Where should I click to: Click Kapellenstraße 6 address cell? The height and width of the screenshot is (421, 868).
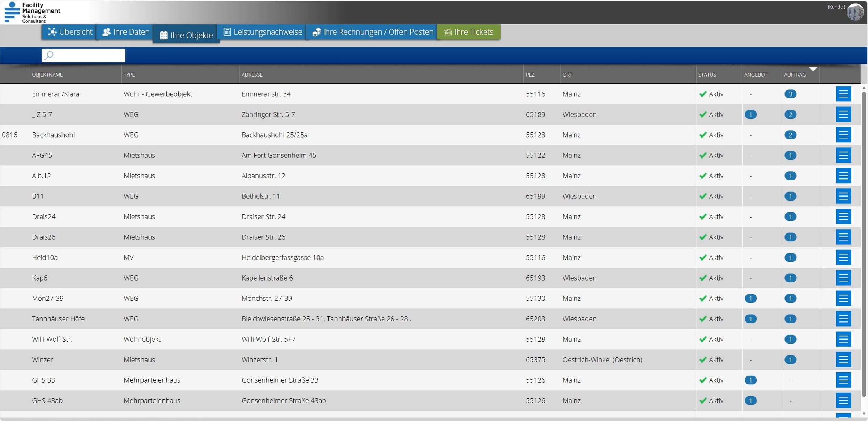(x=267, y=278)
